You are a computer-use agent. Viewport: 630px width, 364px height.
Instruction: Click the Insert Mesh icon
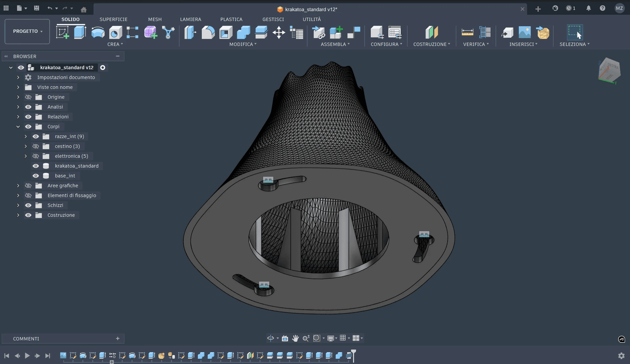pyautogui.click(x=543, y=32)
